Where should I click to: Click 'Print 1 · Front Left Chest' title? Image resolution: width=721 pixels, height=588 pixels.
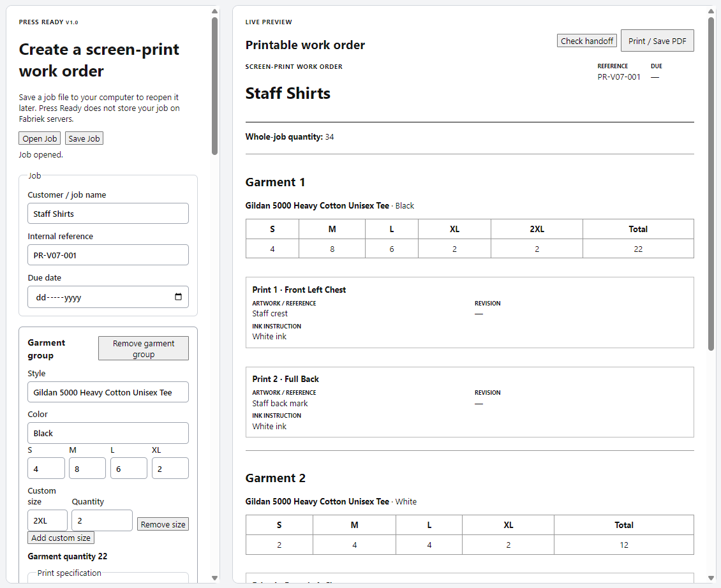tap(299, 290)
